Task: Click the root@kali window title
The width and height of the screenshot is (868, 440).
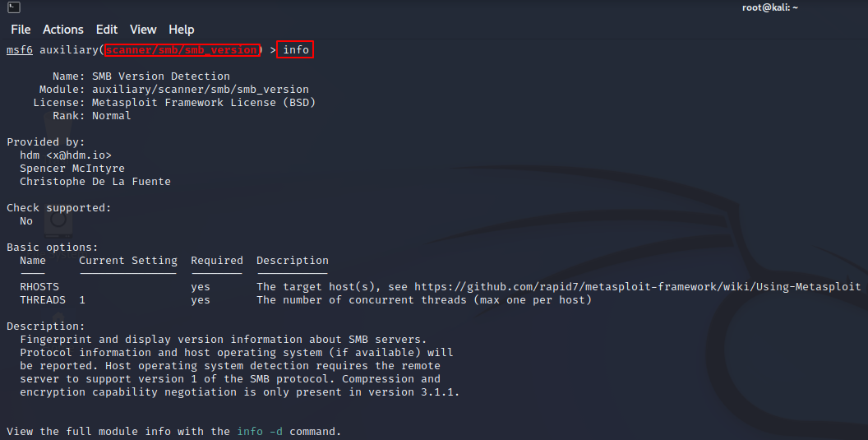Action: coord(769,7)
